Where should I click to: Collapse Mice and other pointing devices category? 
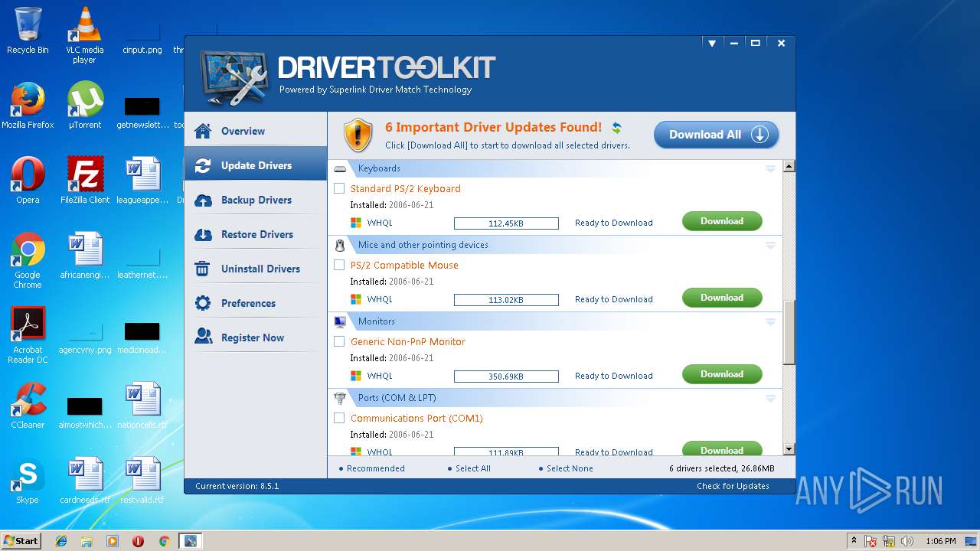pos(770,245)
